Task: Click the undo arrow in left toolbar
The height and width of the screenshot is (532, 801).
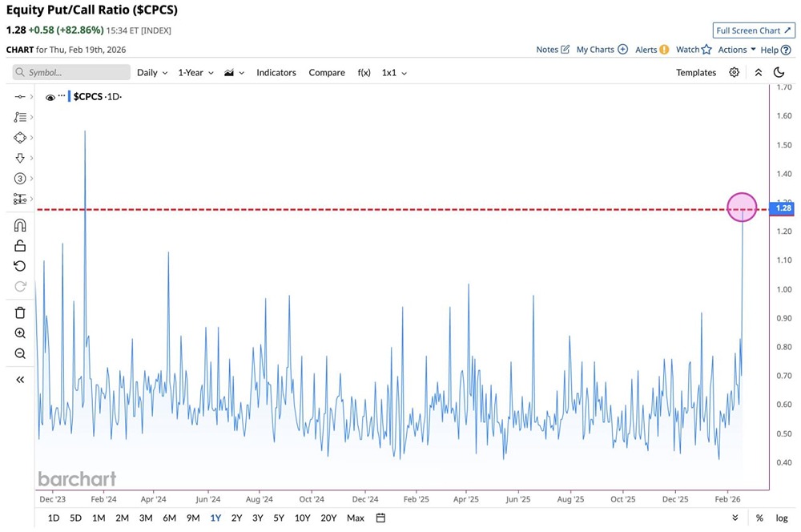Action: (20, 266)
